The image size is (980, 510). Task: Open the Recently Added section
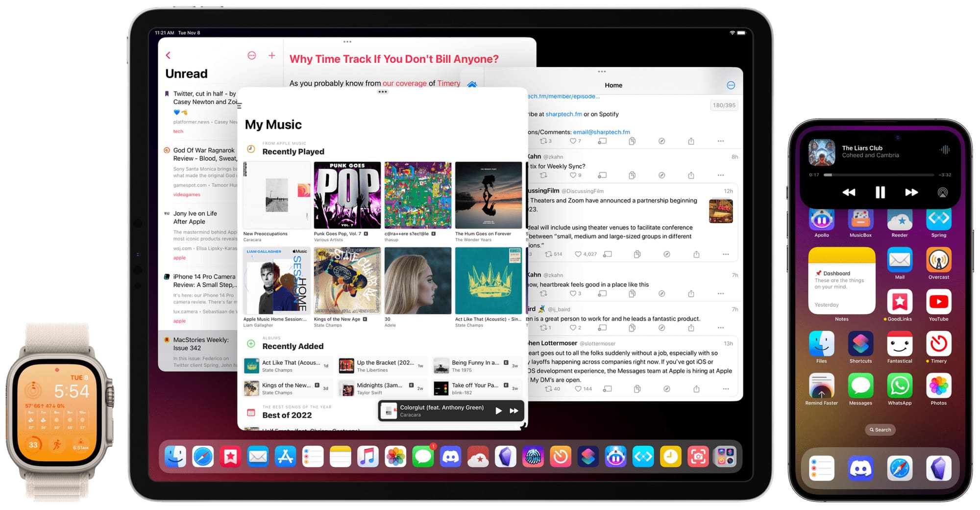(x=293, y=346)
